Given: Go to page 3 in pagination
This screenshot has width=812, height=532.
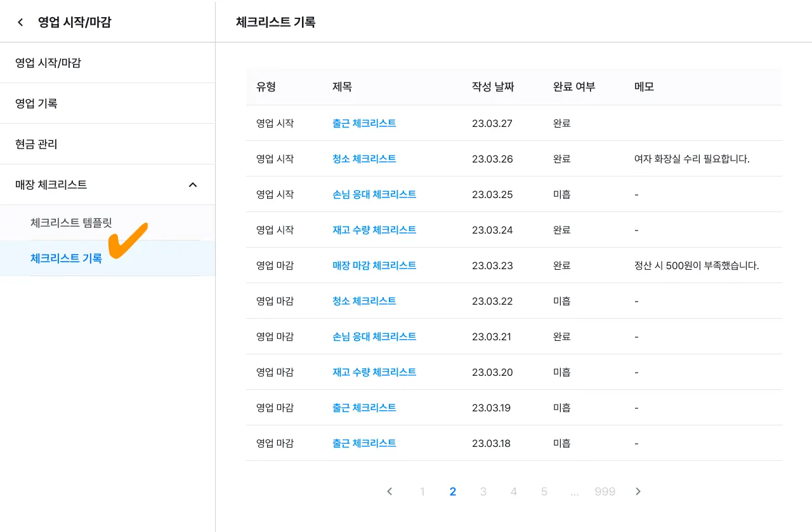Looking at the screenshot, I should coord(483,491).
